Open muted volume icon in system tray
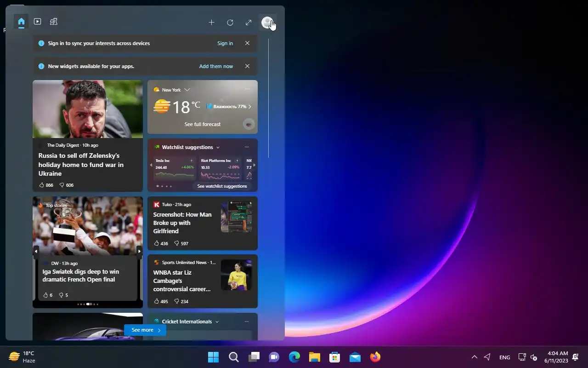This screenshot has width=588, height=368. pyautogui.click(x=534, y=357)
